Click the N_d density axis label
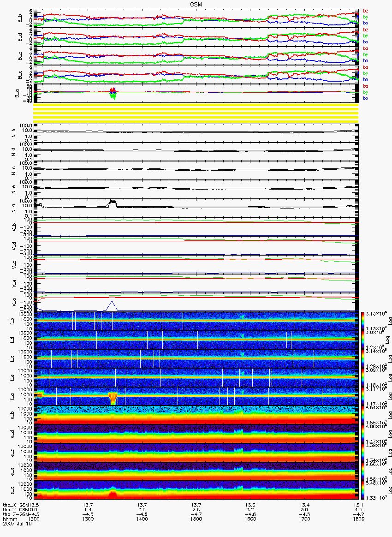 tap(14, 152)
